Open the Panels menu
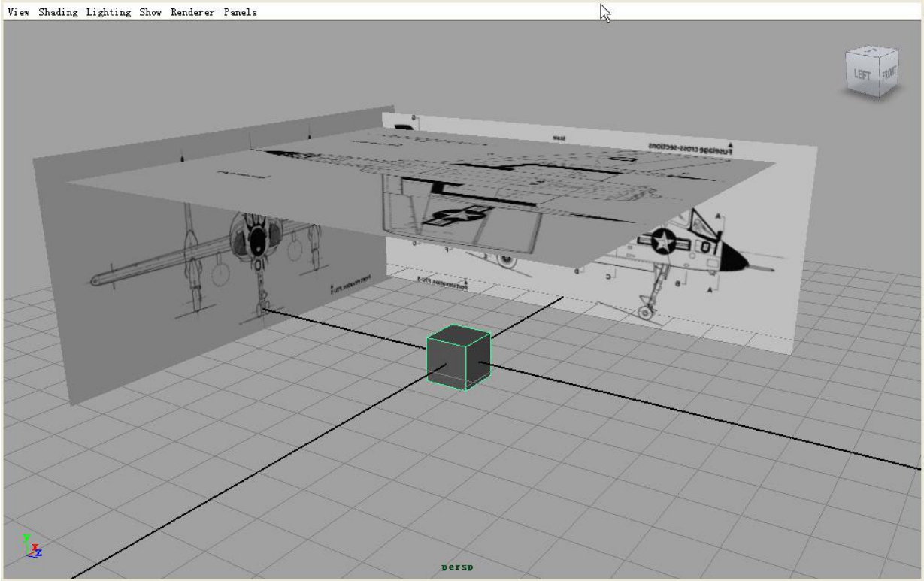Image resolution: width=924 pixels, height=581 pixels. coord(240,12)
